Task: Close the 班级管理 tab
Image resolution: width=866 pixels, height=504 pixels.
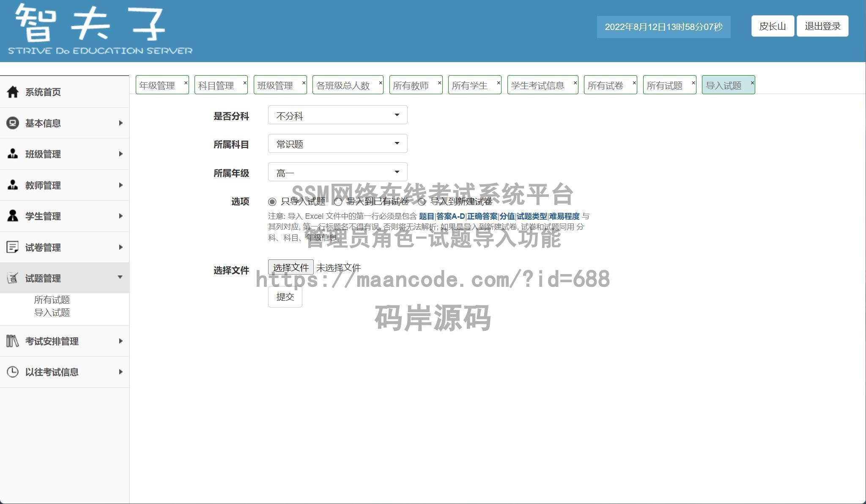Action: click(304, 83)
